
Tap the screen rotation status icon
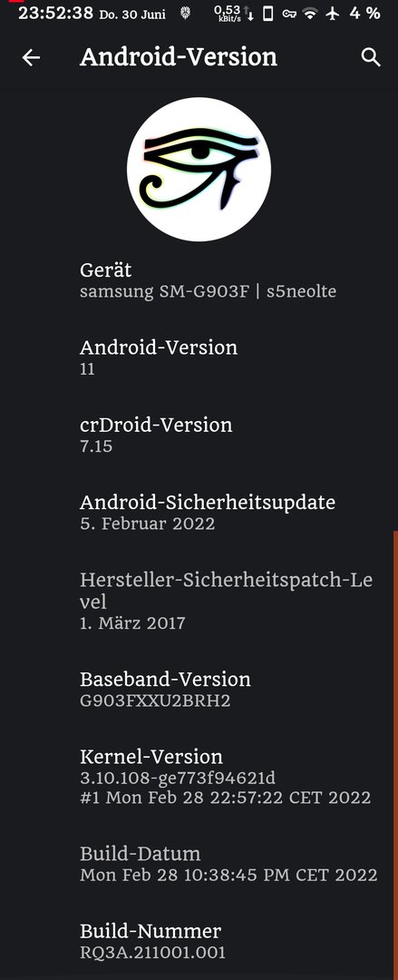[x=267, y=13]
